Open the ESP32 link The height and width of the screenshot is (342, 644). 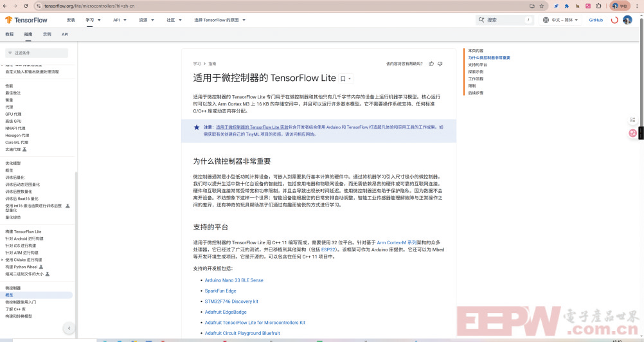pyautogui.click(x=328, y=249)
